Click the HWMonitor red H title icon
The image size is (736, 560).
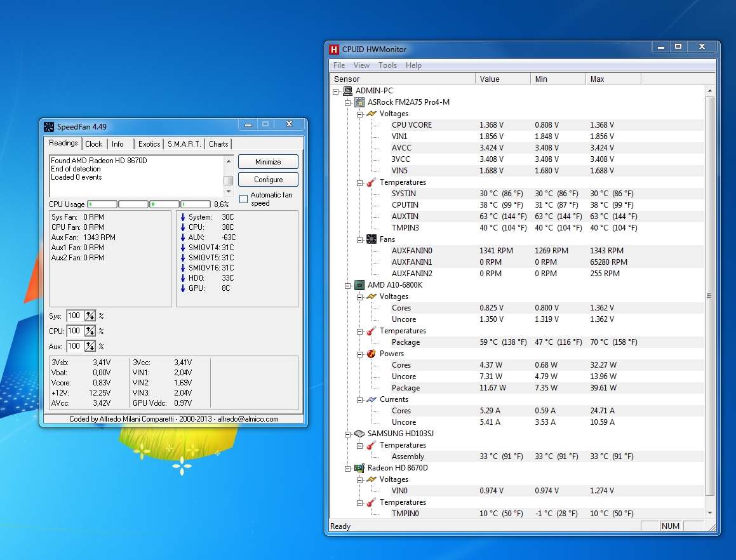point(334,50)
